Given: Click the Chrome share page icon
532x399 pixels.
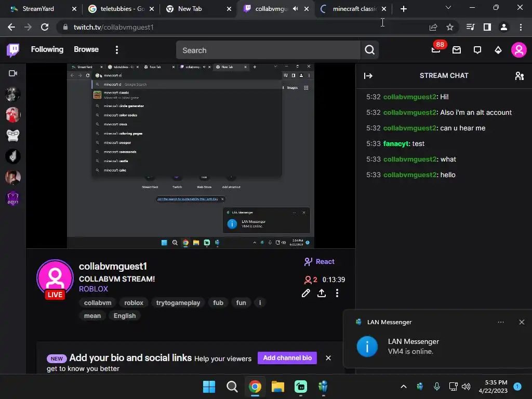Looking at the screenshot, I should (x=433, y=27).
